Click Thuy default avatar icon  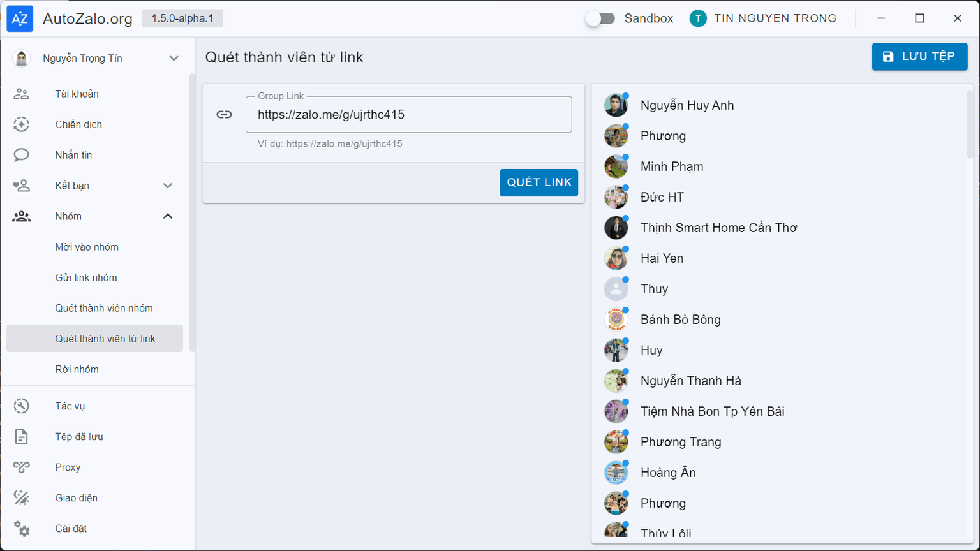point(616,289)
